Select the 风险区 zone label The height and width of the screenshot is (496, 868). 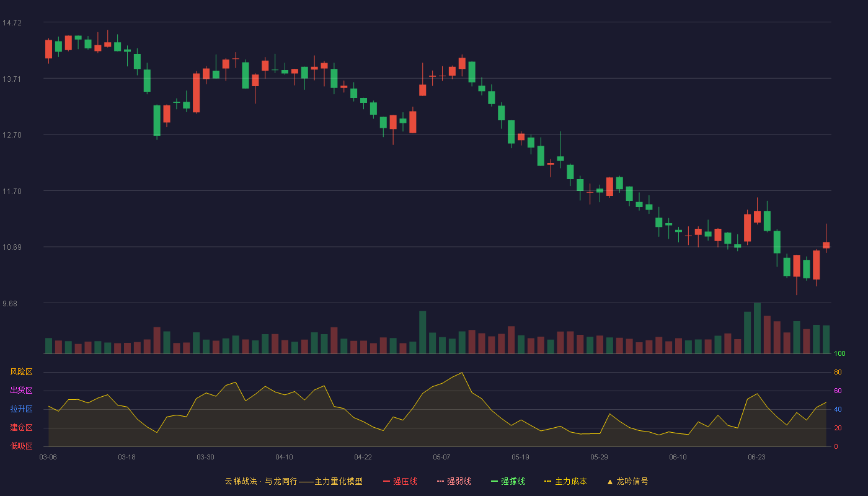pyautogui.click(x=21, y=372)
